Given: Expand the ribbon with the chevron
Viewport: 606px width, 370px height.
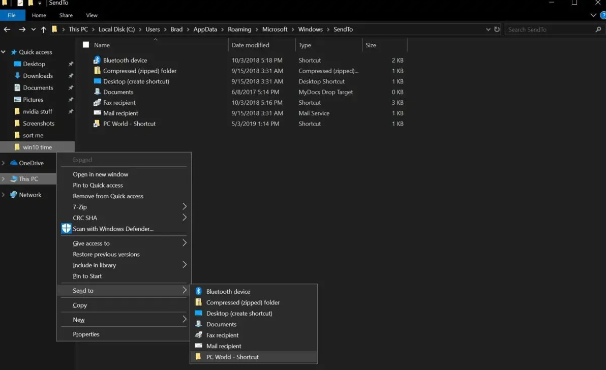Looking at the screenshot, I should coord(593,15).
